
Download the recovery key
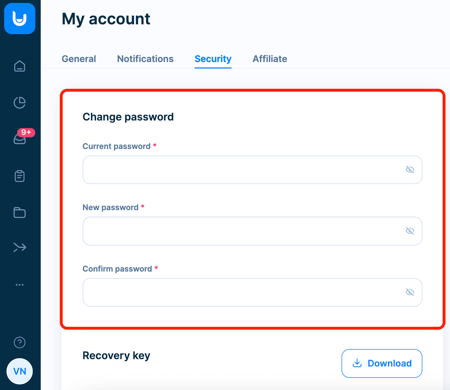click(x=382, y=363)
